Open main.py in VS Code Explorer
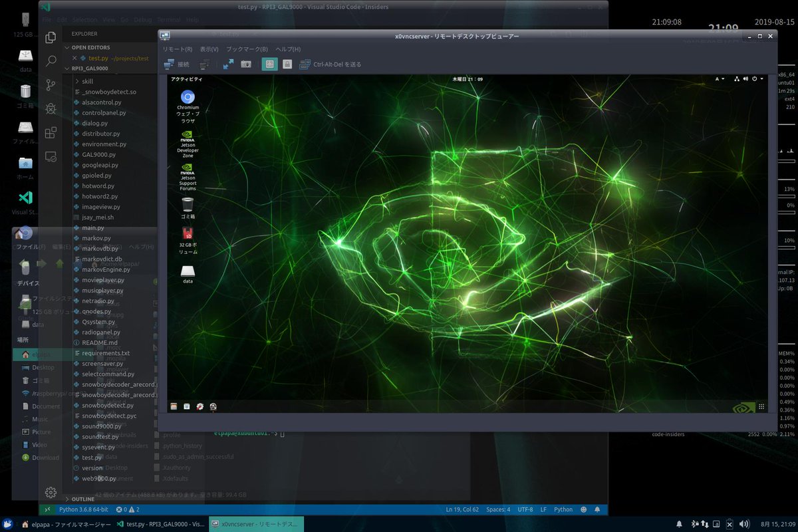This screenshot has height=532, width=798. click(x=92, y=228)
